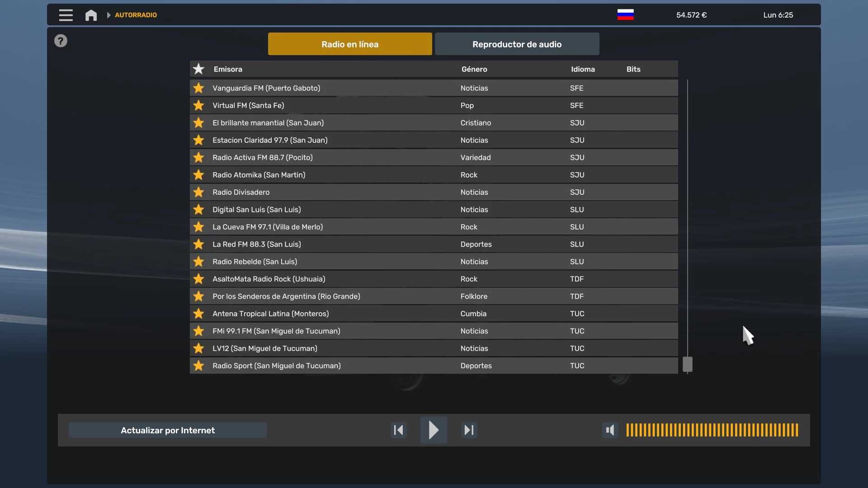Viewport: 868px width, 488px height.
Task: Click the Russian flag language icon
Action: [625, 15]
